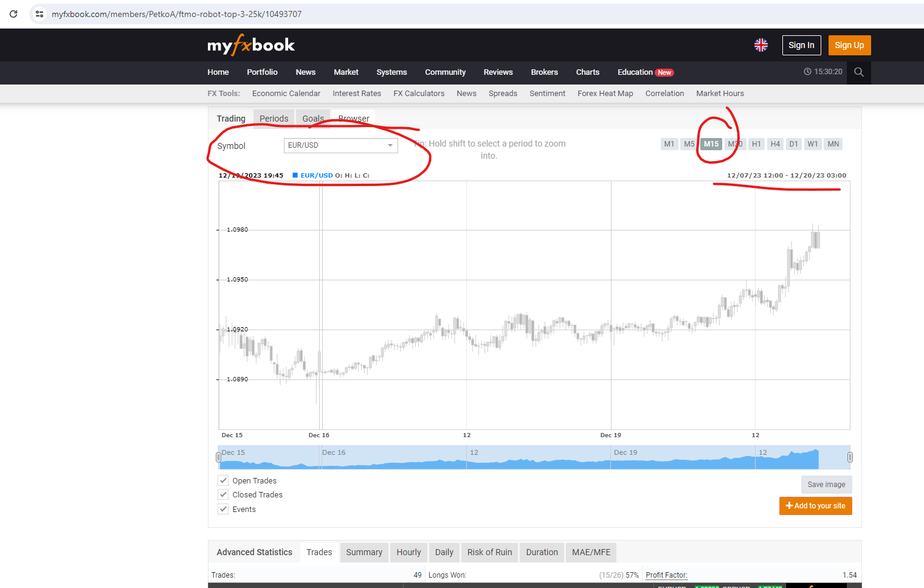Open Market Hours tool
Image resolution: width=924 pixels, height=588 pixels.
[x=720, y=93]
